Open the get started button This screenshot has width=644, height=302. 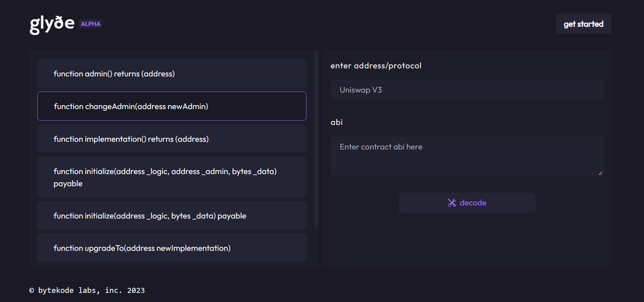(583, 24)
